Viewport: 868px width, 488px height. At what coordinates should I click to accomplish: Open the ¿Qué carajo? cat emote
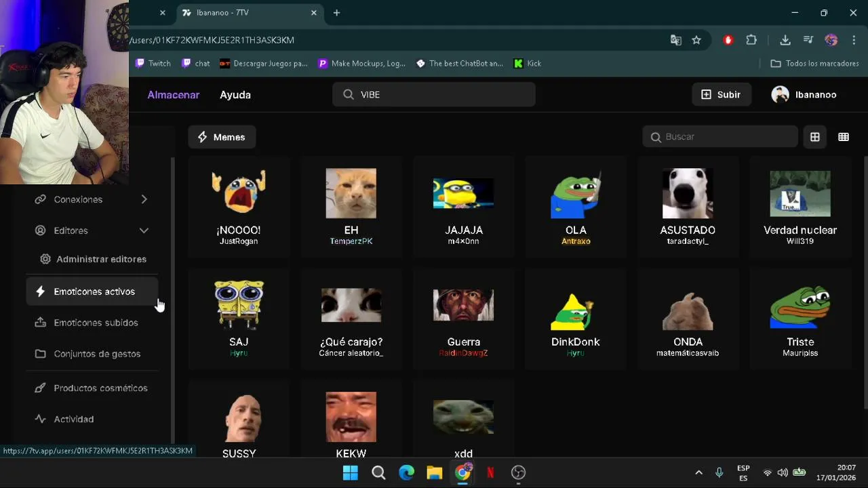click(x=351, y=319)
